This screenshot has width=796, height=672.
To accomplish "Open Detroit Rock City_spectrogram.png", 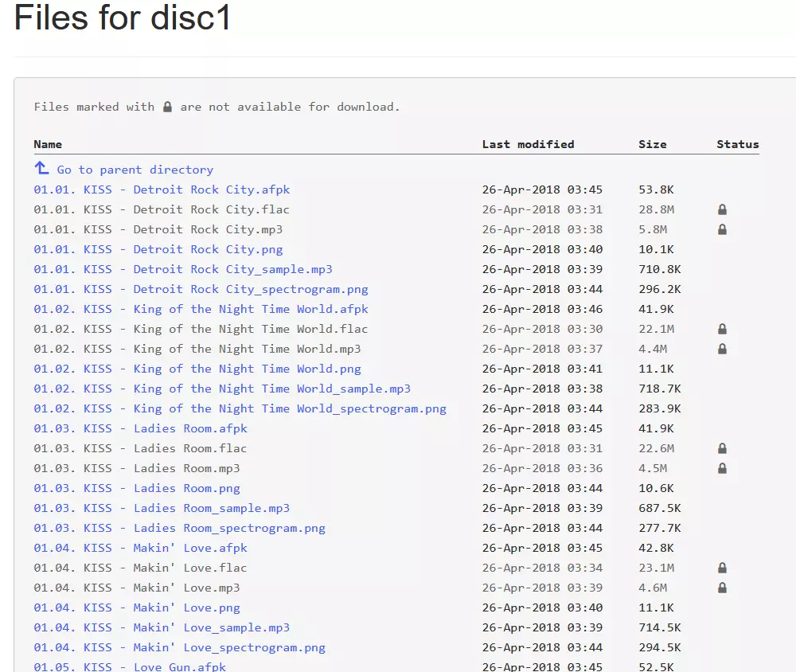I will tap(201, 289).
